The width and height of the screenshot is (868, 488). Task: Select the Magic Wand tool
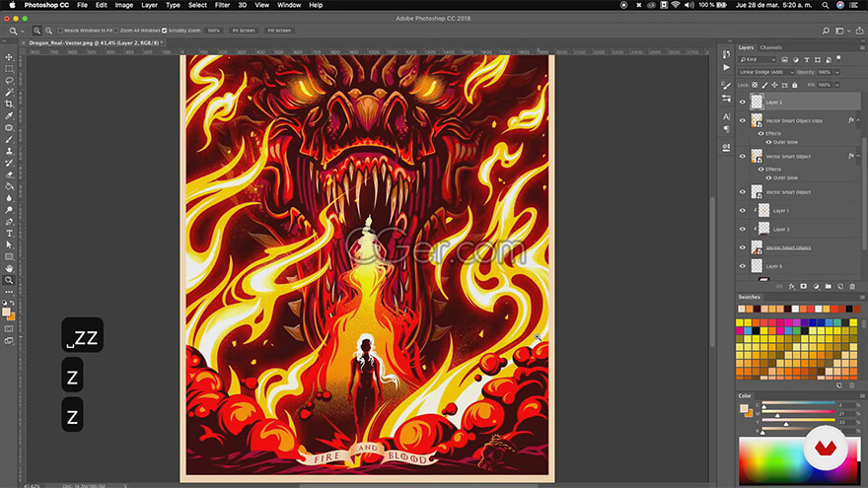[x=9, y=92]
